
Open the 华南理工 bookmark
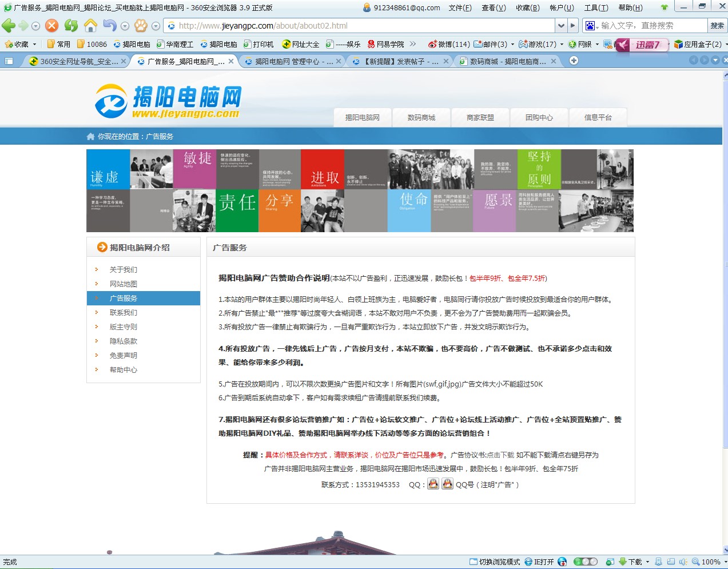[x=175, y=44]
